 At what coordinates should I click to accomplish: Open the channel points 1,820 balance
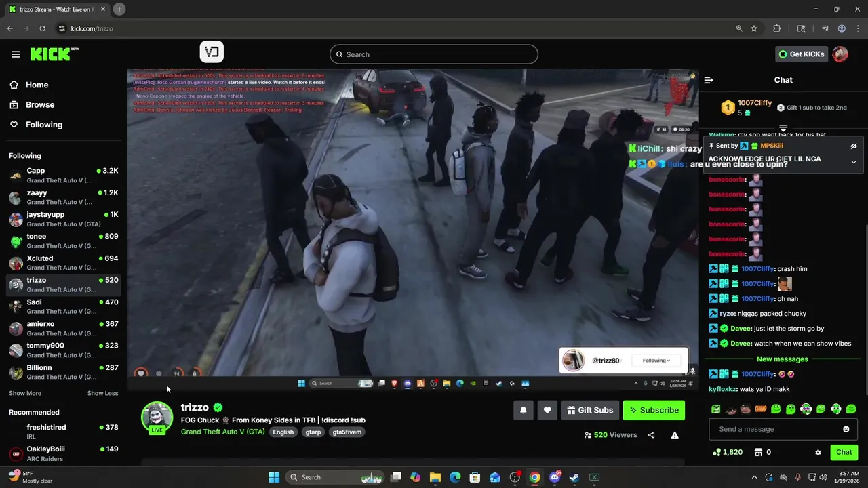[x=728, y=452]
